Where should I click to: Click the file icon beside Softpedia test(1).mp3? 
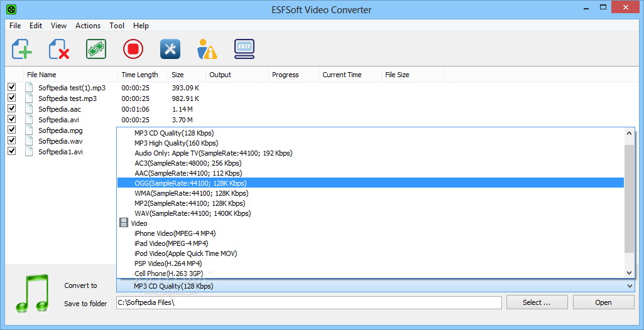pos(29,87)
